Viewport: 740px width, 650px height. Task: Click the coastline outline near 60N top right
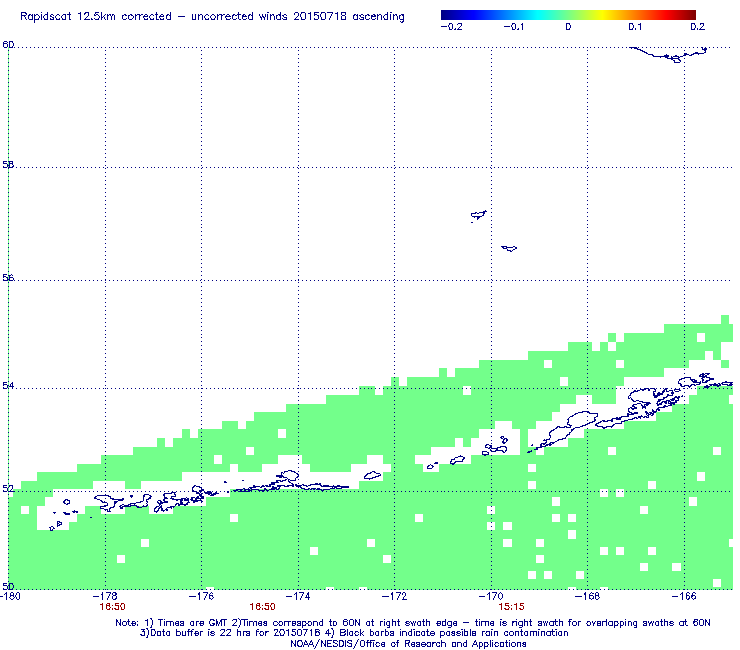(x=668, y=54)
